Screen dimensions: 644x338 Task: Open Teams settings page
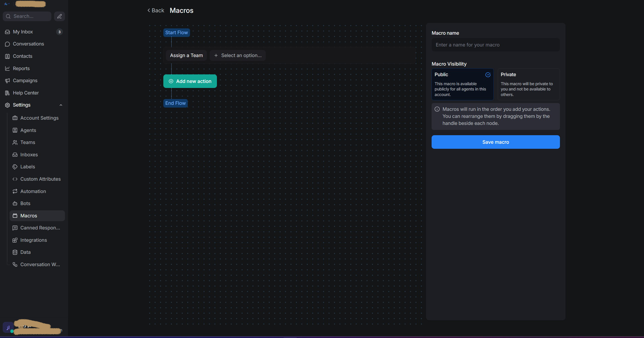37,142
